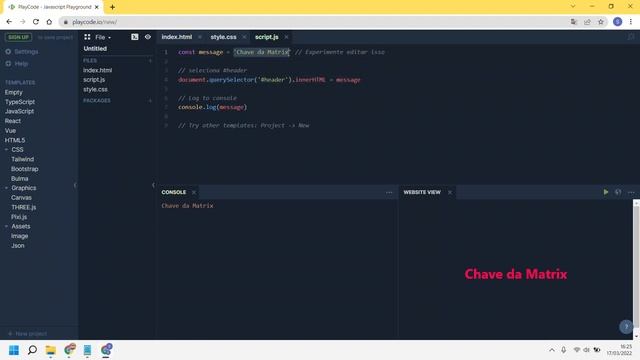Switch to the index.html editor tab
This screenshot has height=360, width=640.
point(177,37)
